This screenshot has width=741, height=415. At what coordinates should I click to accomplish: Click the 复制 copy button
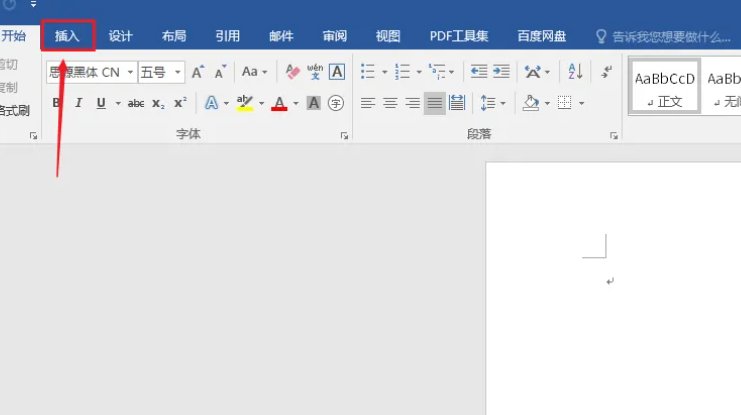pos(9,87)
